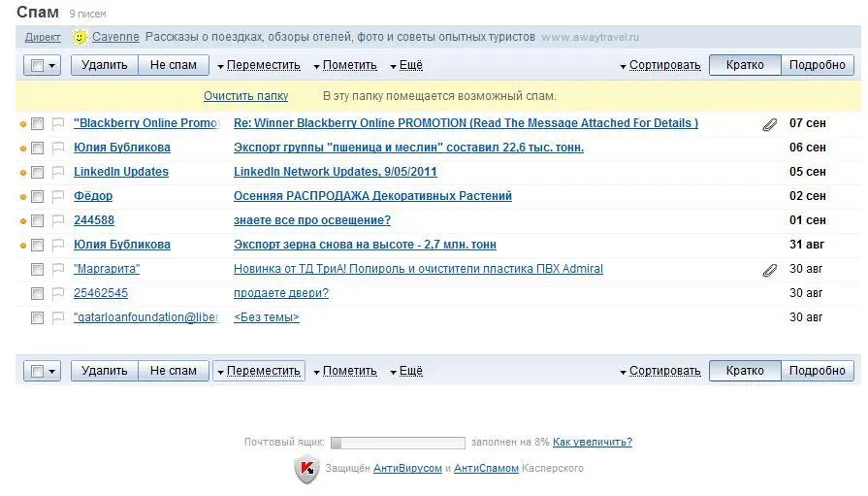Viewport: 868px width, 496px height.
Task: Click the paperclip attachment icon on Blackberry message
Action: tap(769, 124)
